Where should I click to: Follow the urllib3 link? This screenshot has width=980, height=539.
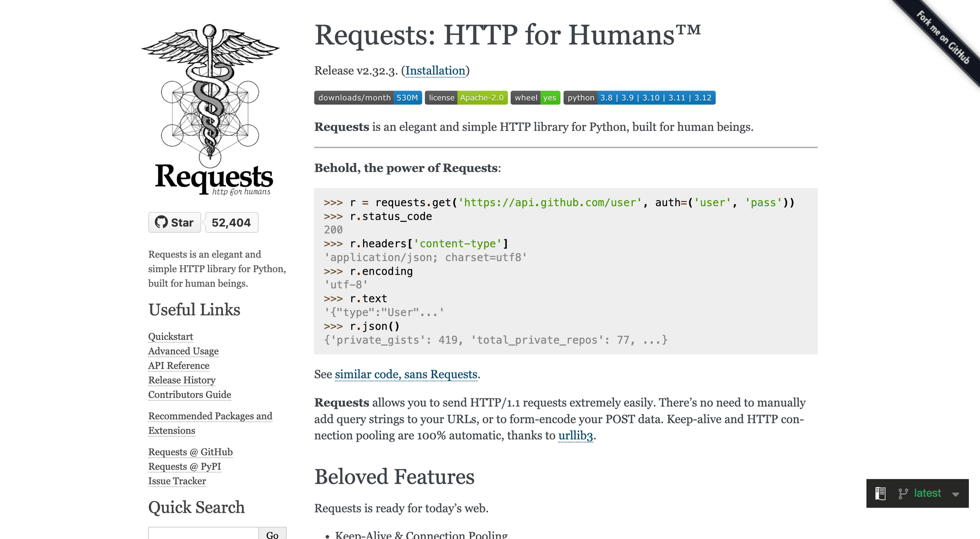click(x=575, y=436)
